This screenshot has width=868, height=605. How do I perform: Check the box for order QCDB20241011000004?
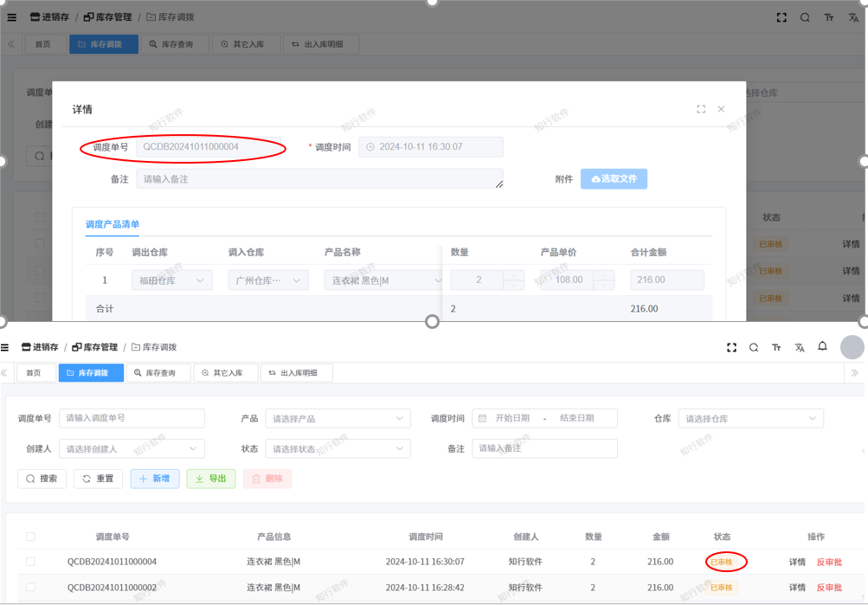coord(30,562)
